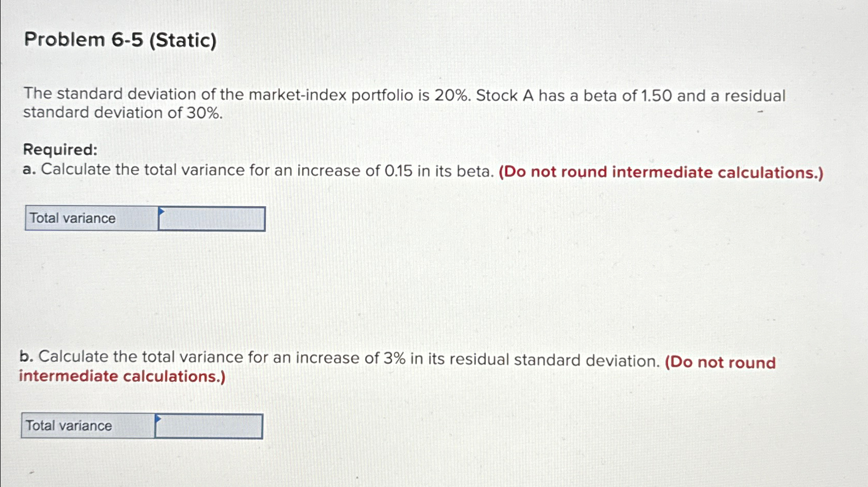The width and height of the screenshot is (868, 487).
Task: Click the Required: section header
Action: (x=60, y=149)
